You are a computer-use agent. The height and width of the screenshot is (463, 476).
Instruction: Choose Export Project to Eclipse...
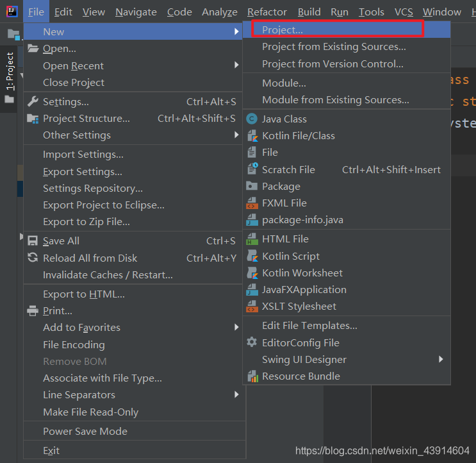[133, 205]
